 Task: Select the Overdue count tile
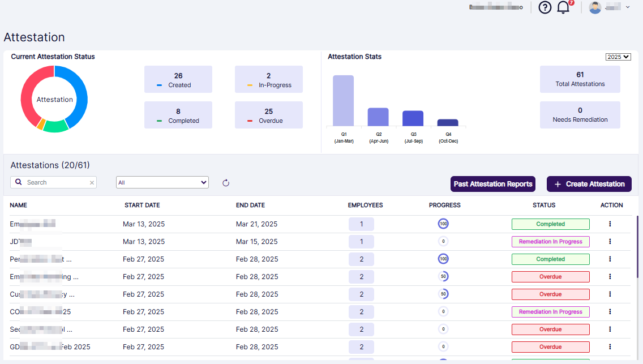pos(268,115)
